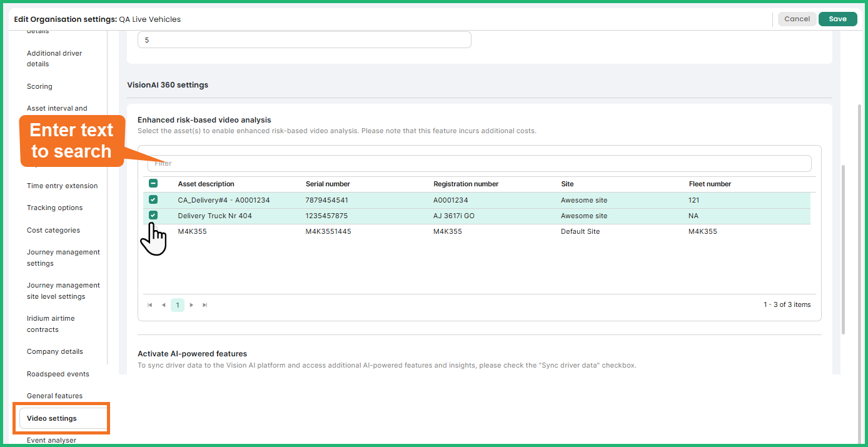Image resolution: width=868 pixels, height=447 pixels.
Task: Open Journey management settings
Action: 63,257
